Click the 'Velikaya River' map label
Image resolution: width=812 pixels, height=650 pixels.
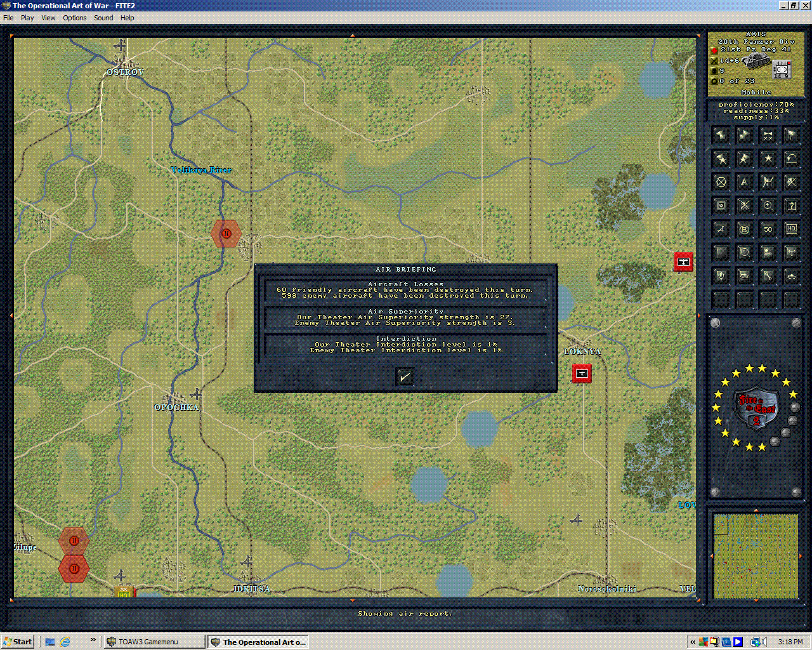pyautogui.click(x=202, y=169)
